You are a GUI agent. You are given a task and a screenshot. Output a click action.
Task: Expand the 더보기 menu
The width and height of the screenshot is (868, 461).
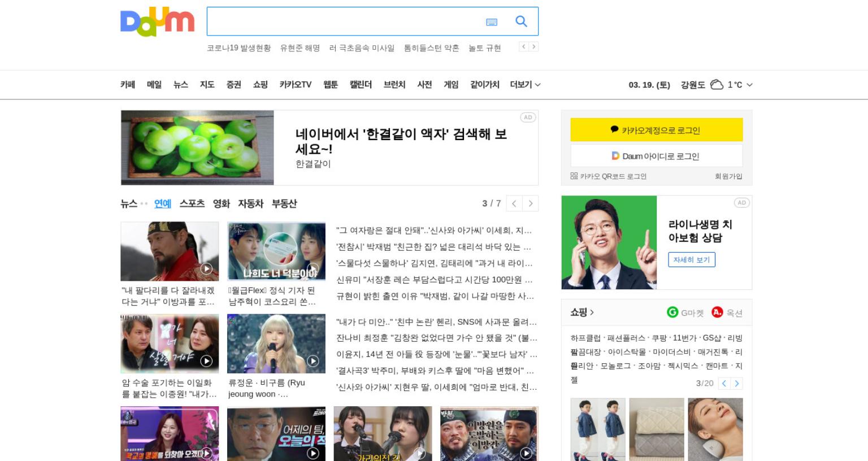(525, 85)
